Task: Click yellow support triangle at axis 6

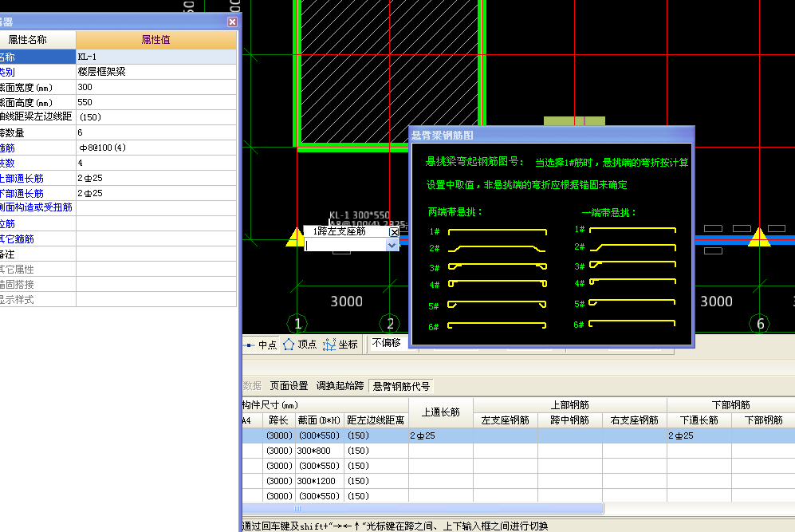Action: (x=759, y=238)
